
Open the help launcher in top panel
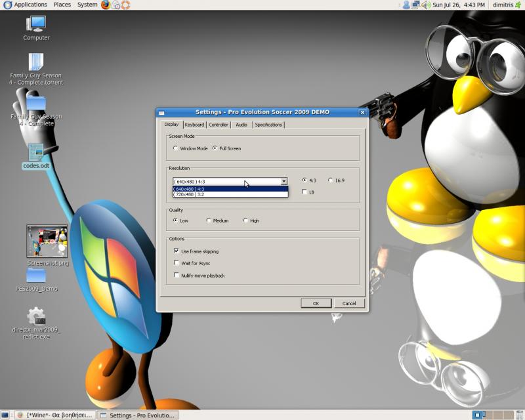(x=125, y=5)
